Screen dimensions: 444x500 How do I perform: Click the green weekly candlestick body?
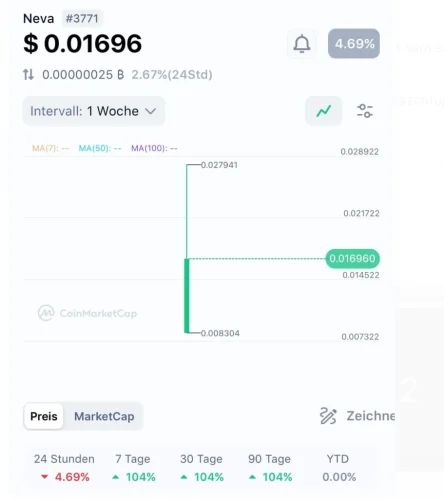pyautogui.click(x=187, y=296)
